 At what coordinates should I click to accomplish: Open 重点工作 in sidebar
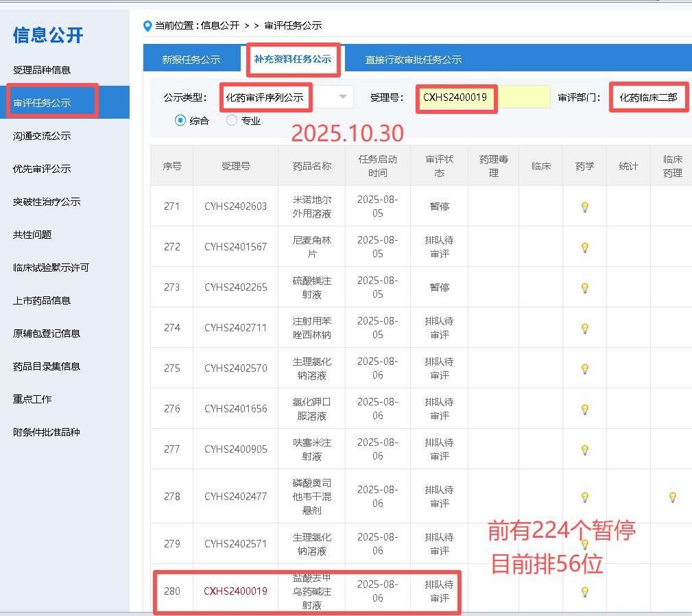(x=32, y=399)
